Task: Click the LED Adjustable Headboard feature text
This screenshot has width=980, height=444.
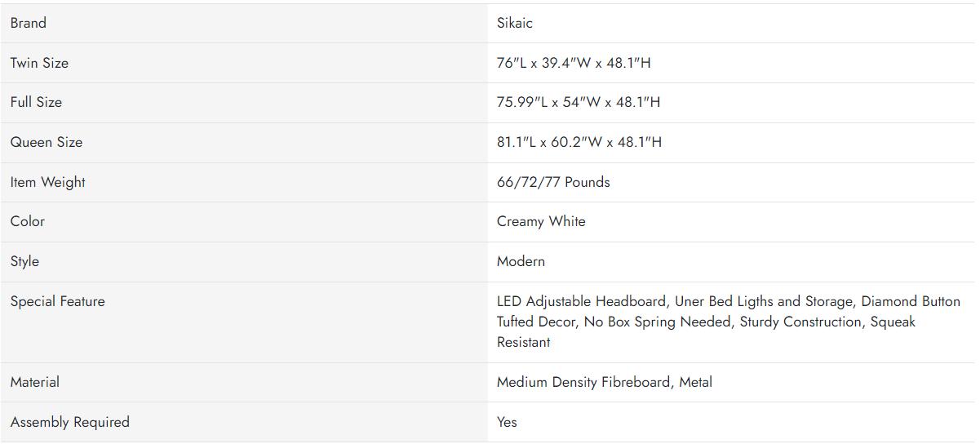Action: (581, 301)
